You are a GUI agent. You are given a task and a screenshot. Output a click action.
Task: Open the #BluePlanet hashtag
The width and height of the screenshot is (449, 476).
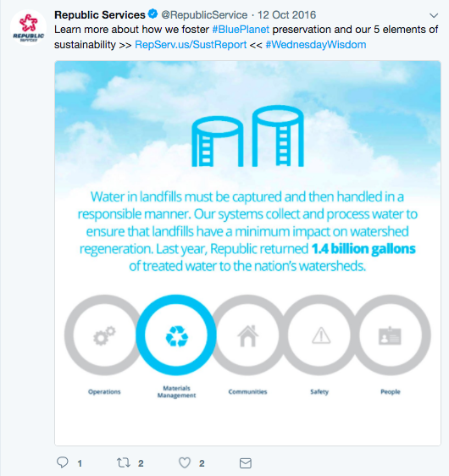[241, 30]
